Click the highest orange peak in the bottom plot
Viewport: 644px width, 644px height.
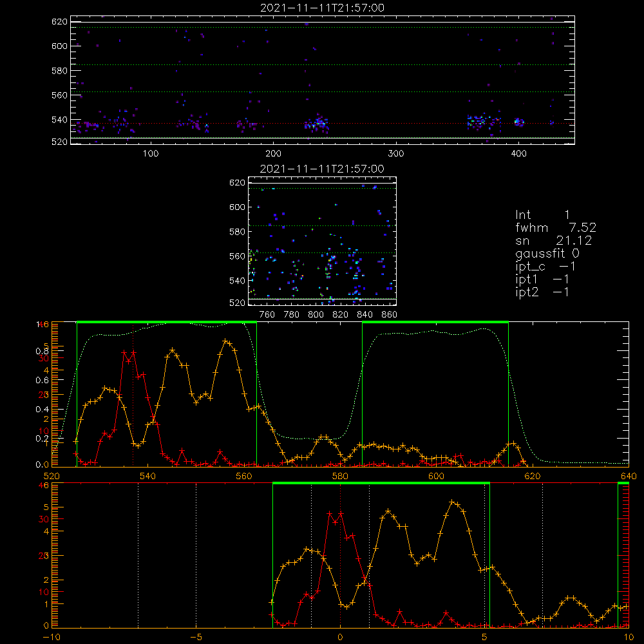pos(452,502)
